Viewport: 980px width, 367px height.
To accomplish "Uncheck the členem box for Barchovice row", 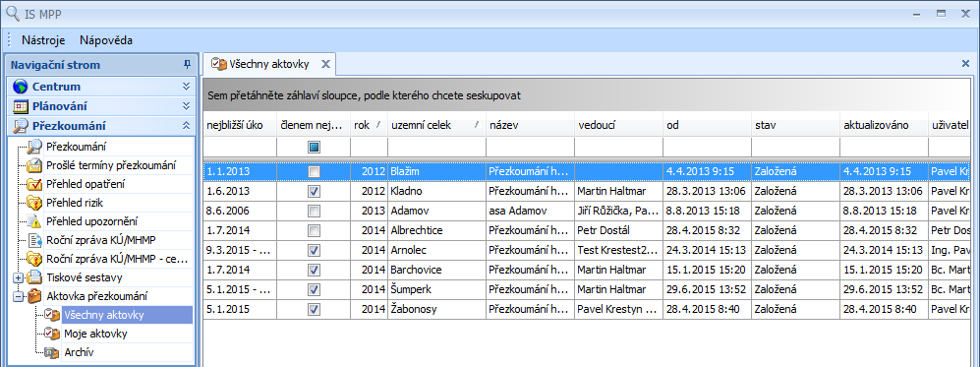I will (314, 271).
